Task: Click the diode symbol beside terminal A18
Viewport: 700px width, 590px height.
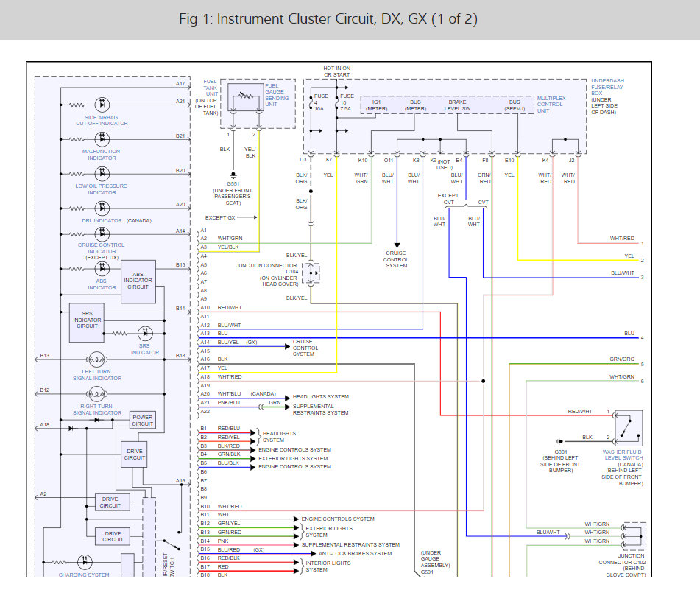Action: coord(71,428)
